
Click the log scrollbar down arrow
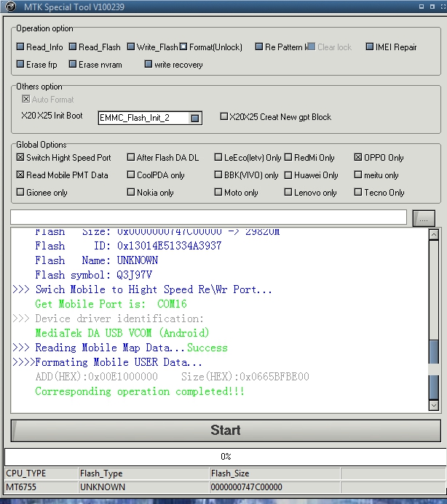tap(433, 405)
